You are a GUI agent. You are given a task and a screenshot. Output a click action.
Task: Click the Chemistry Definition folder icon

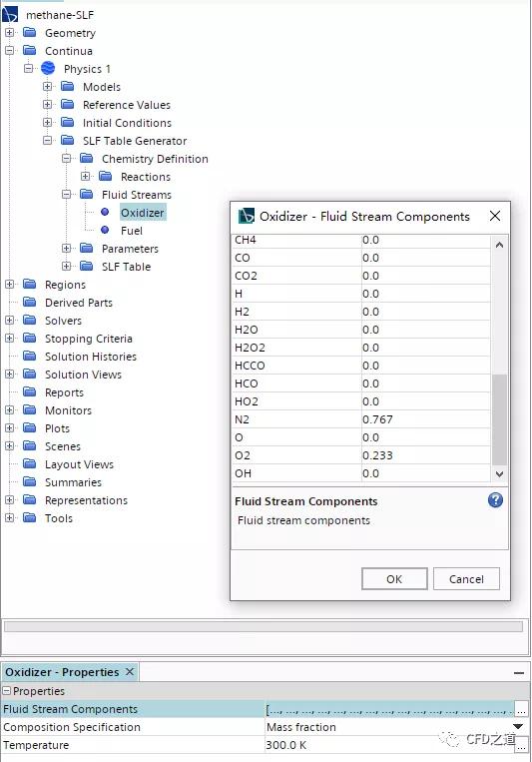pyautogui.click(x=87, y=159)
